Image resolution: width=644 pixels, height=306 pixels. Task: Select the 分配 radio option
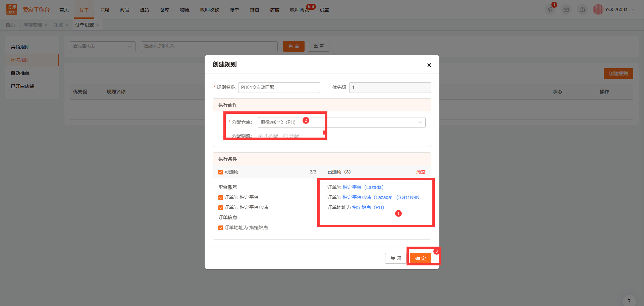tap(286, 136)
